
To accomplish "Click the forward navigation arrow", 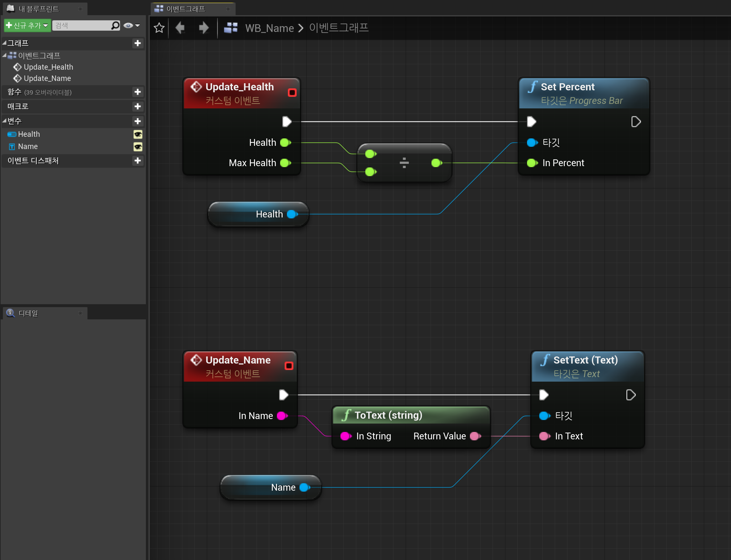I will [x=203, y=28].
